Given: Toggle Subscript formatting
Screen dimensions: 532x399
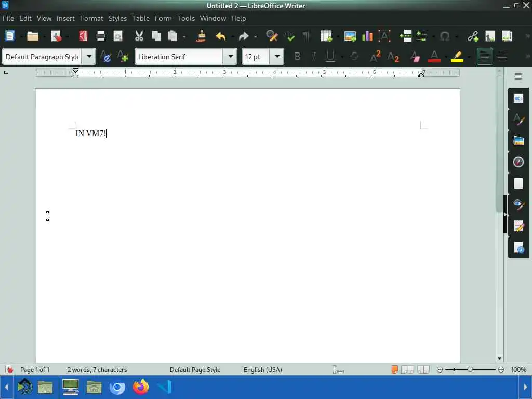Looking at the screenshot, I should (x=393, y=57).
